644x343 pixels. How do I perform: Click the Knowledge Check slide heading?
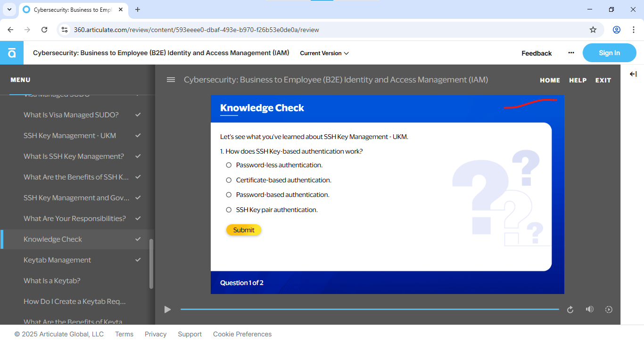click(262, 108)
